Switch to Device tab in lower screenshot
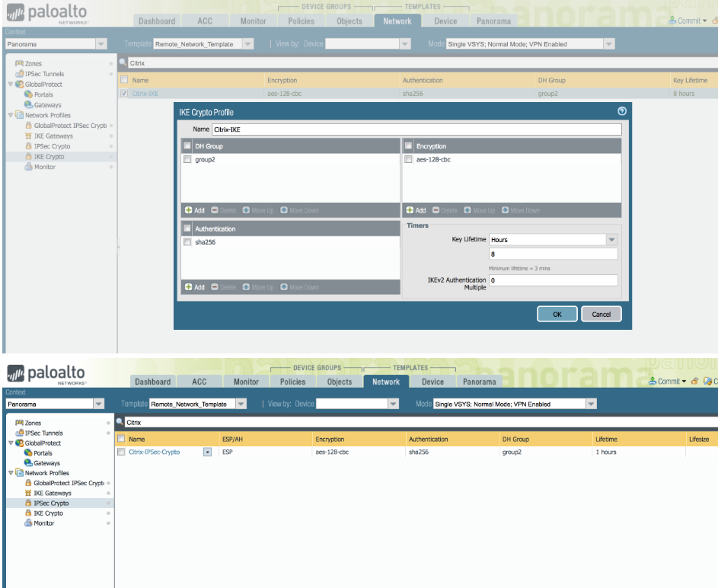Image resolution: width=718 pixels, height=588 pixels. pos(432,382)
